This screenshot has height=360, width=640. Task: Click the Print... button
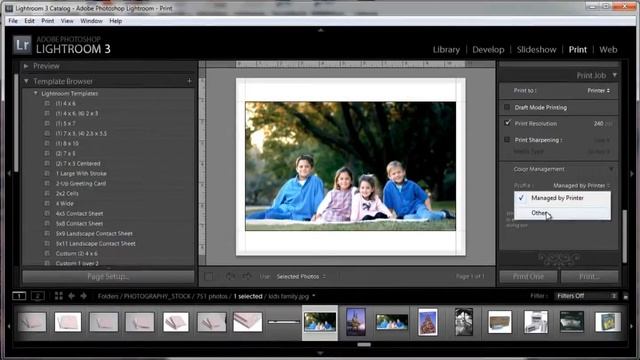[589, 276]
